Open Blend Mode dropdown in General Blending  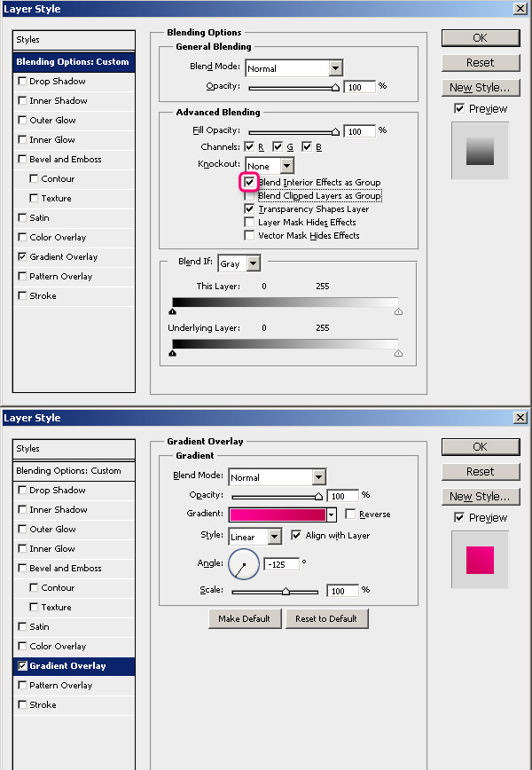coord(336,68)
